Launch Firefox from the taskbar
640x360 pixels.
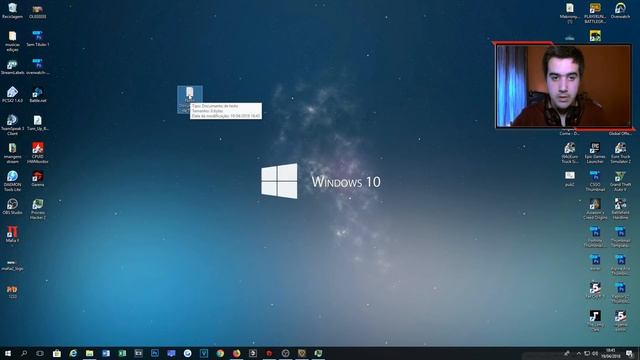tap(236, 353)
